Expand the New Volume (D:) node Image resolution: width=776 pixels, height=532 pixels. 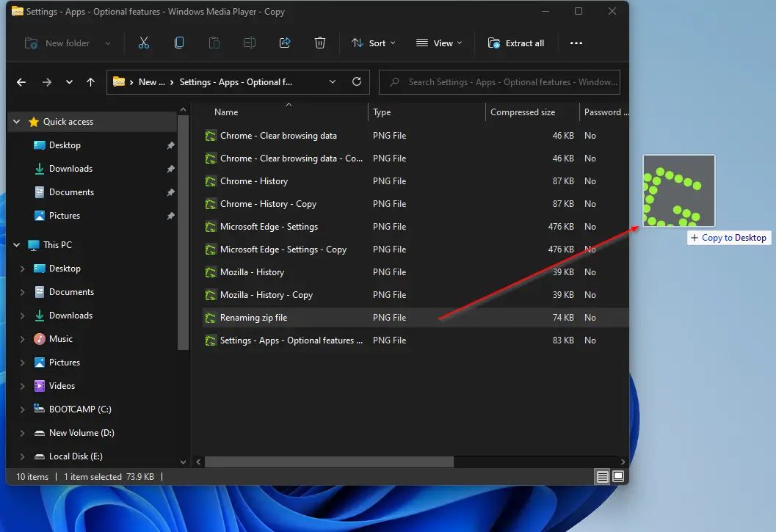(x=22, y=433)
